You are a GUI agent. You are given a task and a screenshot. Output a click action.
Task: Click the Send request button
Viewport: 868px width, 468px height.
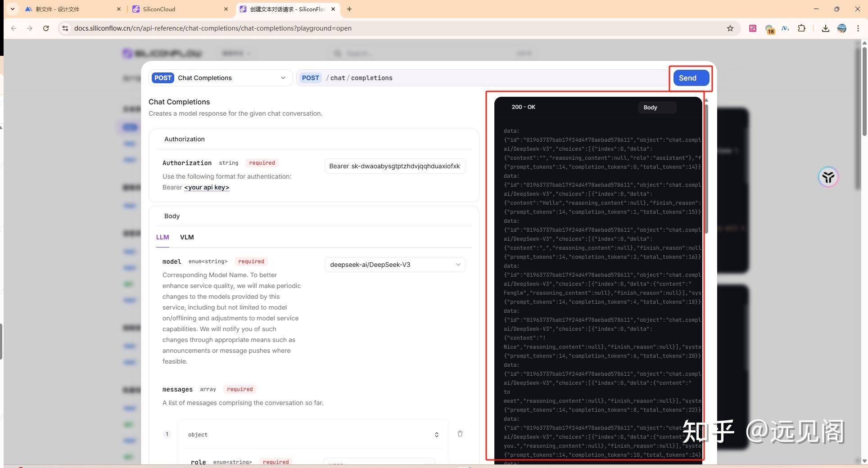pos(691,78)
